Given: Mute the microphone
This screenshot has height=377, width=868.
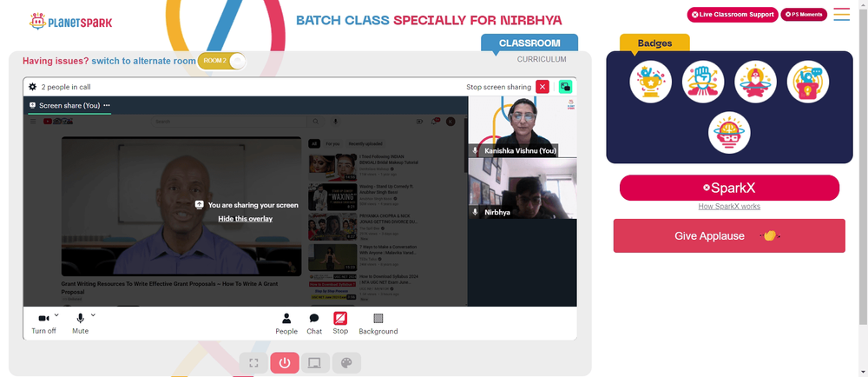Looking at the screenshot, I should click(80, 324).
